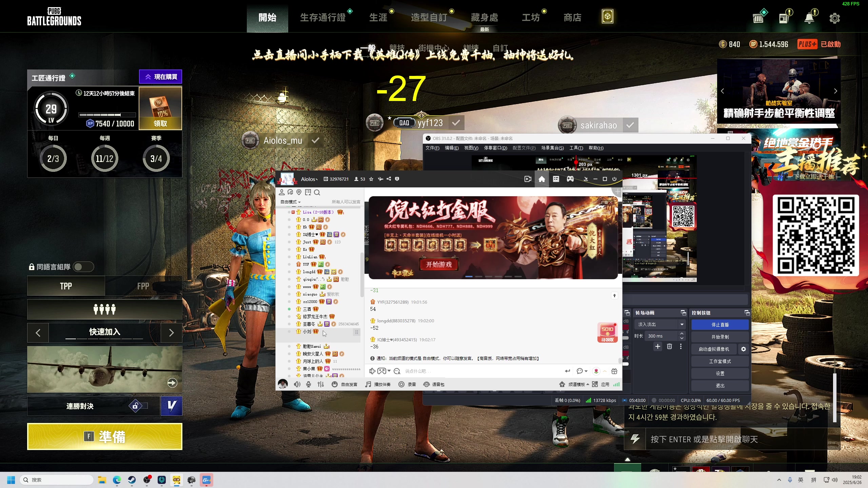Open 文件(F) menu in OBS
This screenshot has height=488, width=868.
[x=432, y=148]
